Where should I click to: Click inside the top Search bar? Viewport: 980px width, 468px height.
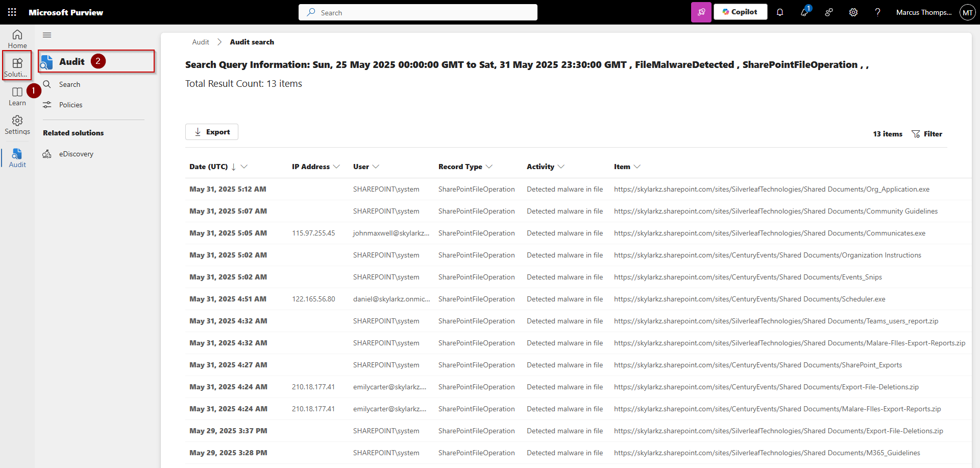coord(418,12)
